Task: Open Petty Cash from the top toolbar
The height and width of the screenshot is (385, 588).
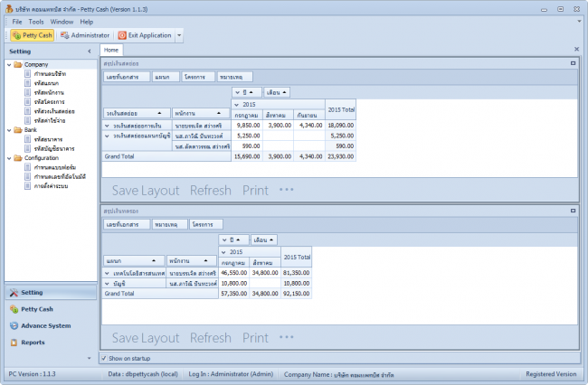Action: 33,35
